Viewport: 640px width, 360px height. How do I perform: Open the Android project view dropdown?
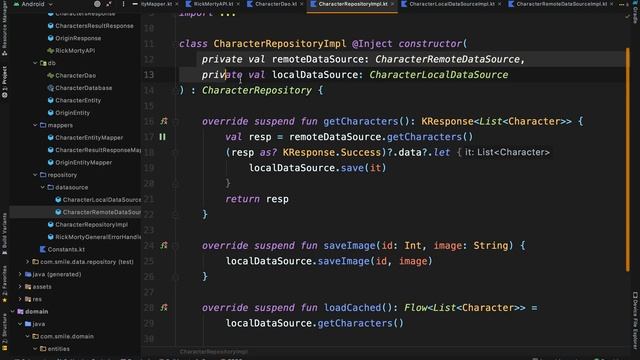34,4
